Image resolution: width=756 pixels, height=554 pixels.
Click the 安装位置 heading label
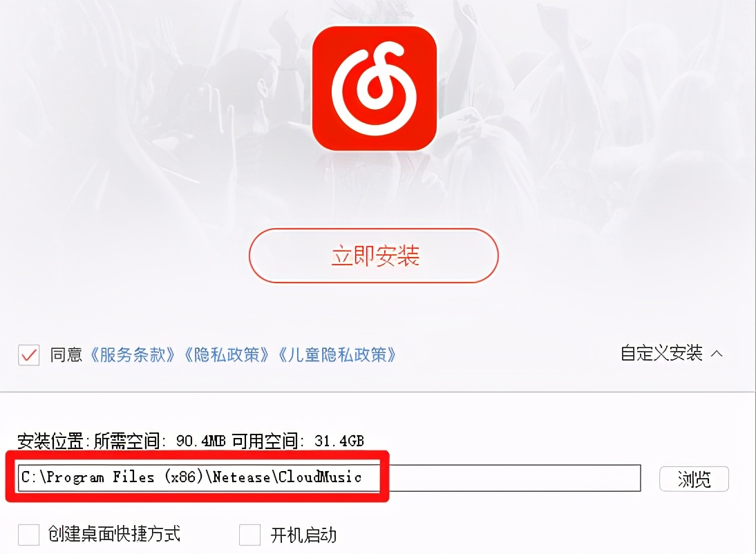(x=50, y=441)
